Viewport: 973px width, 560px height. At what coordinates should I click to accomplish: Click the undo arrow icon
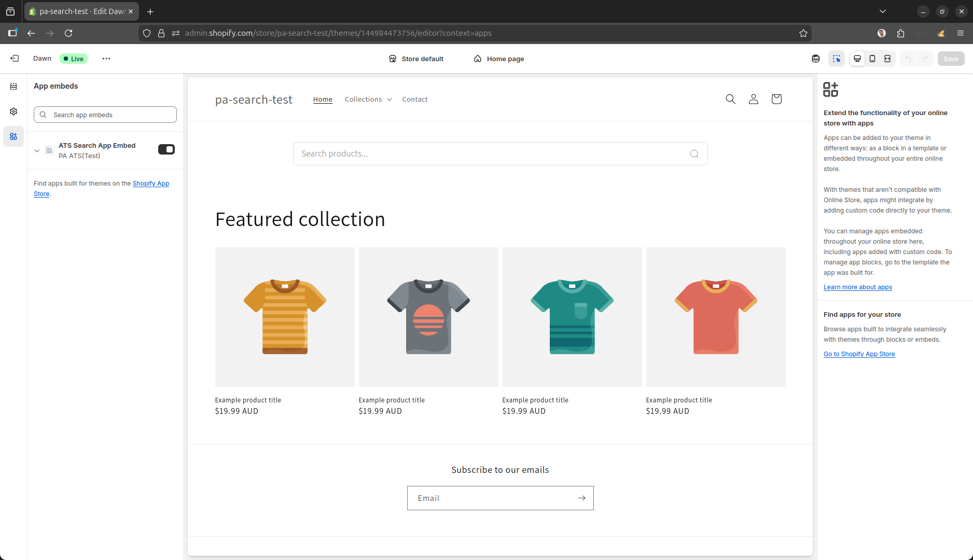pos(908,59)
